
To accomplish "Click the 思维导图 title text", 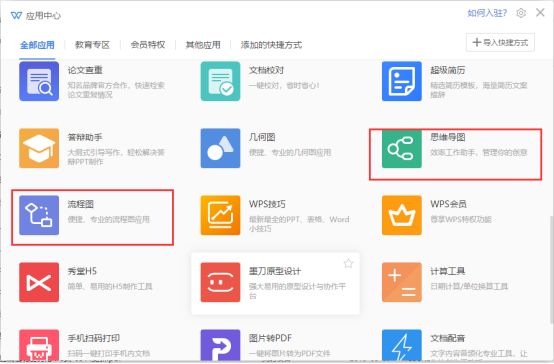I will click(448, 137).
